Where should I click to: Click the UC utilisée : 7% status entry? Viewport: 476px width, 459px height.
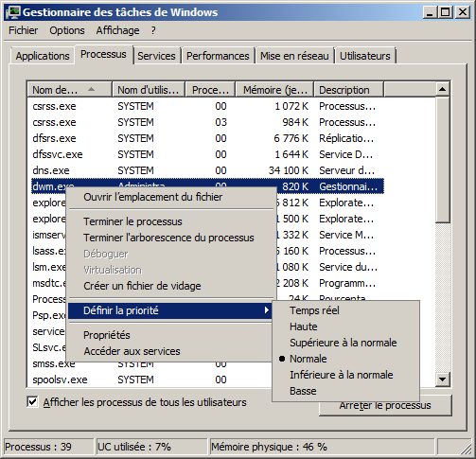coord(151,447)
